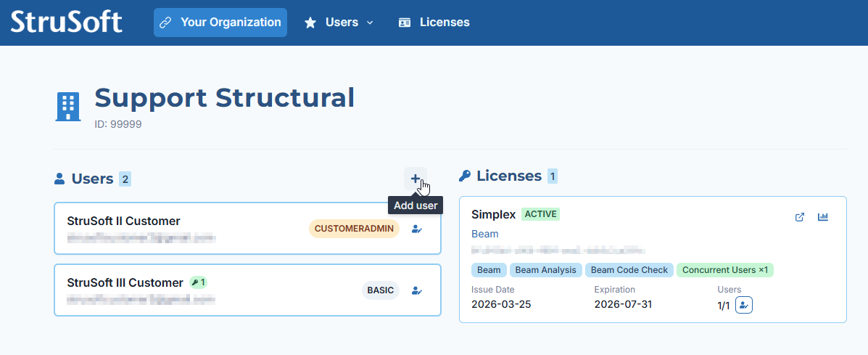
Task: Click the Beam Analysis tag
Action: tap(546, 270)
